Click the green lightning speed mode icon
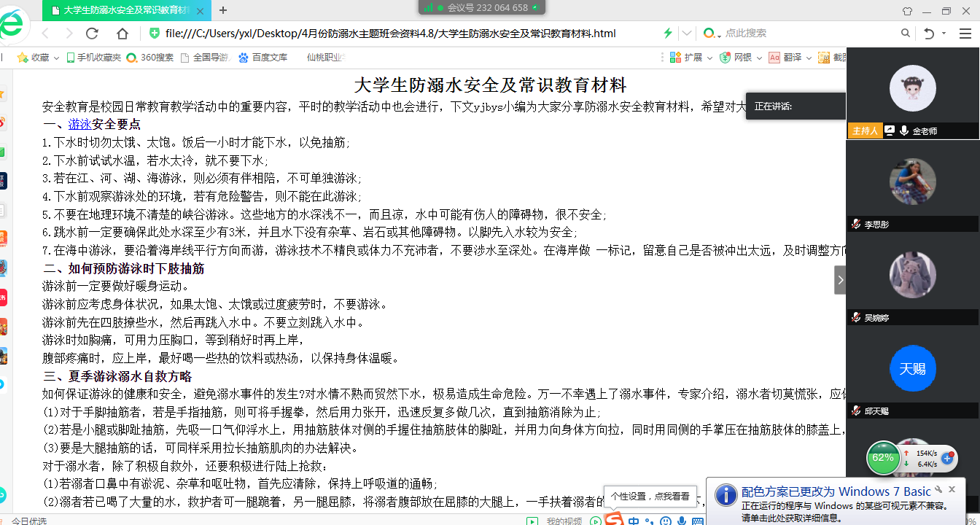This screenshot has width=980, height=525. point(668,34)
